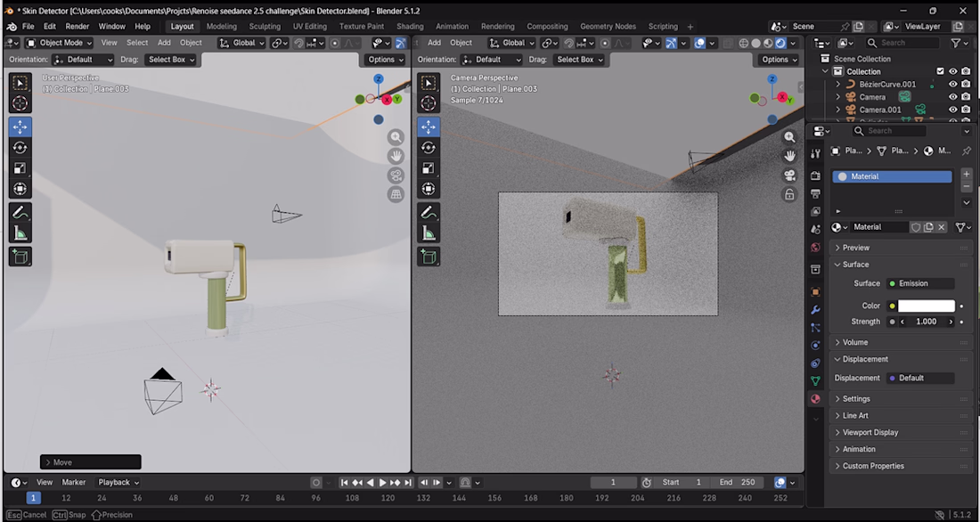Unlink the Material with X button

(x=942, y=227)
